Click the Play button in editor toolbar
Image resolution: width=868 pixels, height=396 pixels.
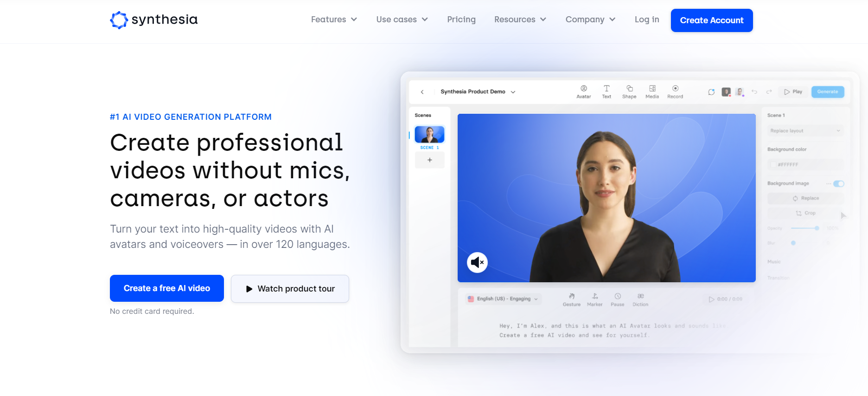(x=793, y=92)
